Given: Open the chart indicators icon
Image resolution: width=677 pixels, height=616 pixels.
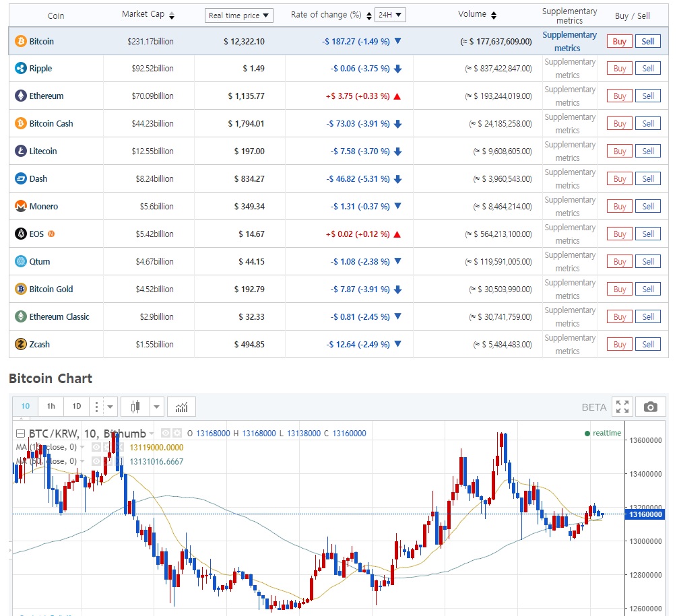Looking at the screenshot, I should 181,407.
